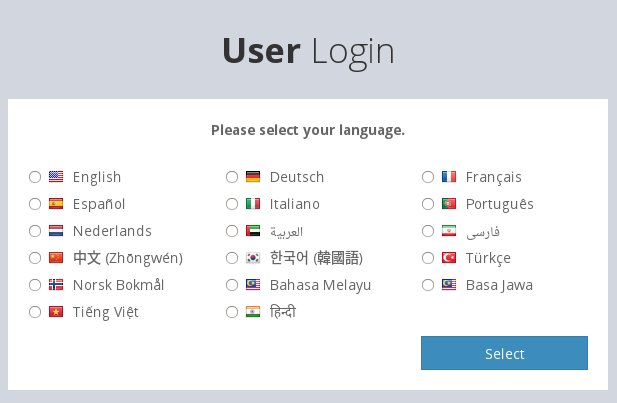This screenshot has width=617, height=403.
Task: Click the Vietnamese flag icon
Action: (56, 312)
